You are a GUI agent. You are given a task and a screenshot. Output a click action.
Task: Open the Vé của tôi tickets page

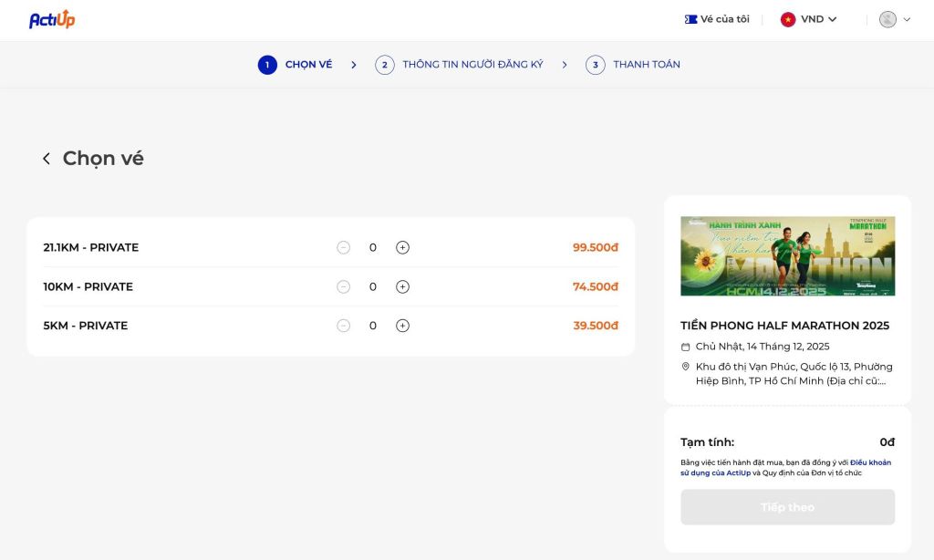point(717,19)
